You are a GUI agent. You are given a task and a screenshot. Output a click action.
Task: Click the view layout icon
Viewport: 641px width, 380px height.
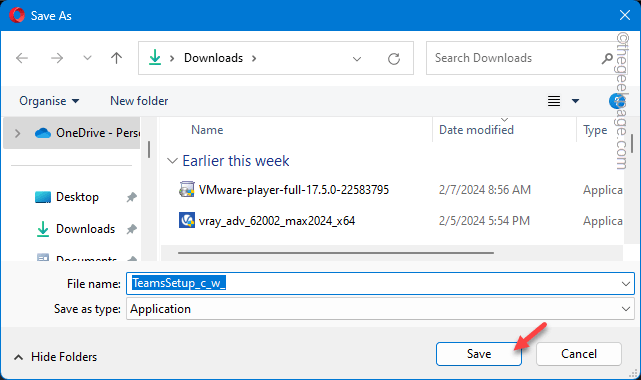coord(554,101)
